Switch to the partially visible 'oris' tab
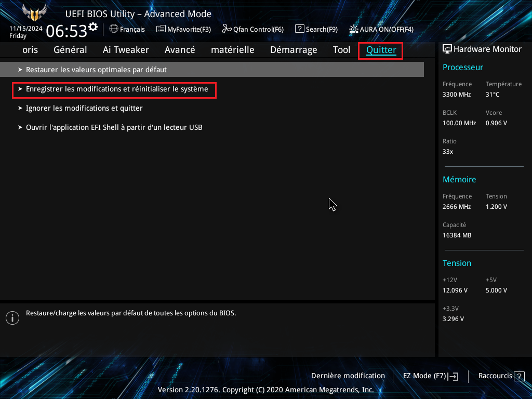This screenshot has width=532, height=399. [30, 50]
